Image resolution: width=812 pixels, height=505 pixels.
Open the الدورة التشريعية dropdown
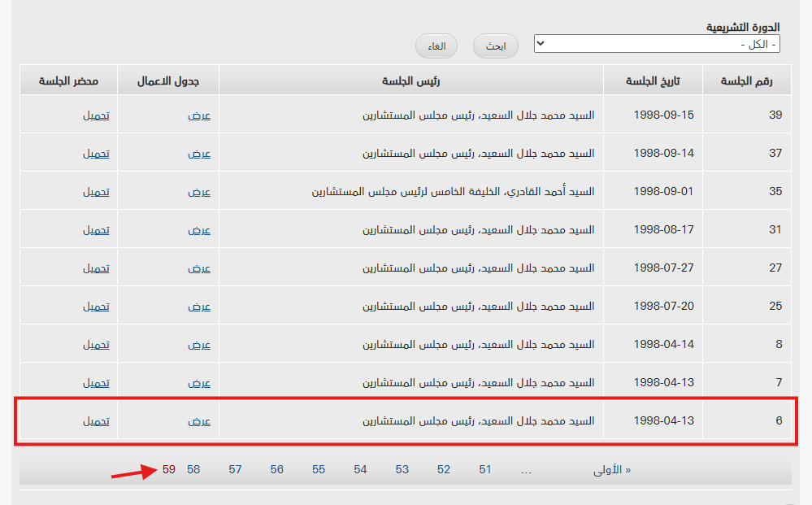(657, 44)
